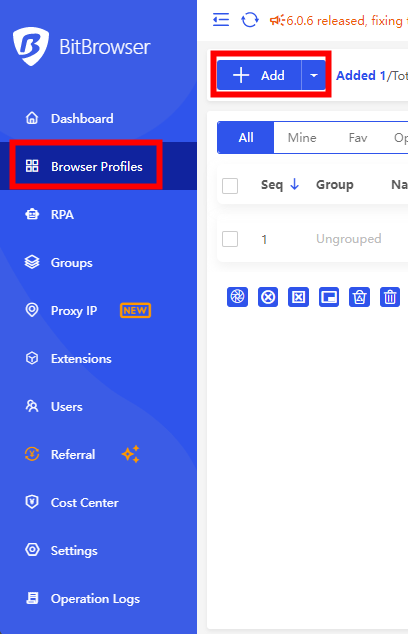
Task: Click the announcement megaphone icon
Action: 277,20
